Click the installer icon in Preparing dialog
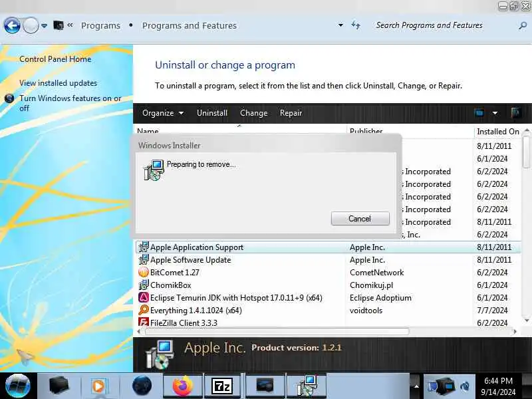Screen dimensions: 532x399 [154, 170]
